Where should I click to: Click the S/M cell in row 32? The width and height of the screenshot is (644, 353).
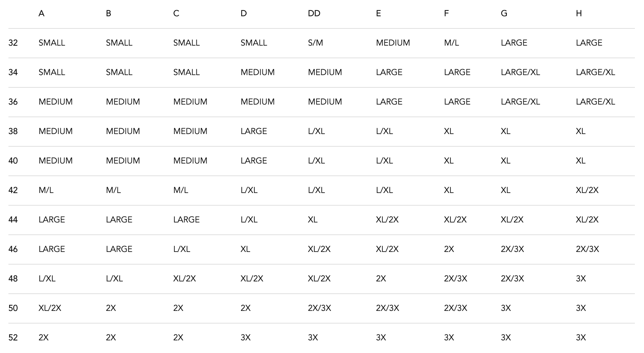315,43
